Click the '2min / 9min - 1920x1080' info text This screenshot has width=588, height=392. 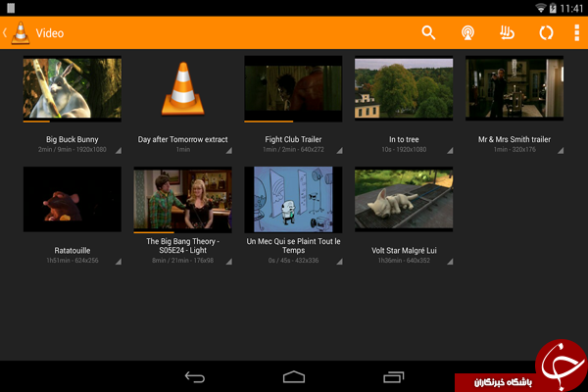tap(72, 149)
